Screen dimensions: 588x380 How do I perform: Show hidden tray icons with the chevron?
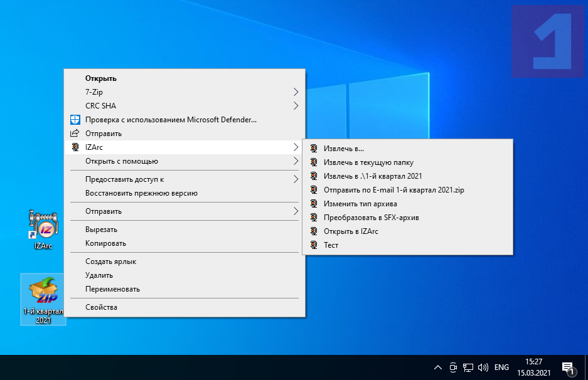tap(438, 367)
